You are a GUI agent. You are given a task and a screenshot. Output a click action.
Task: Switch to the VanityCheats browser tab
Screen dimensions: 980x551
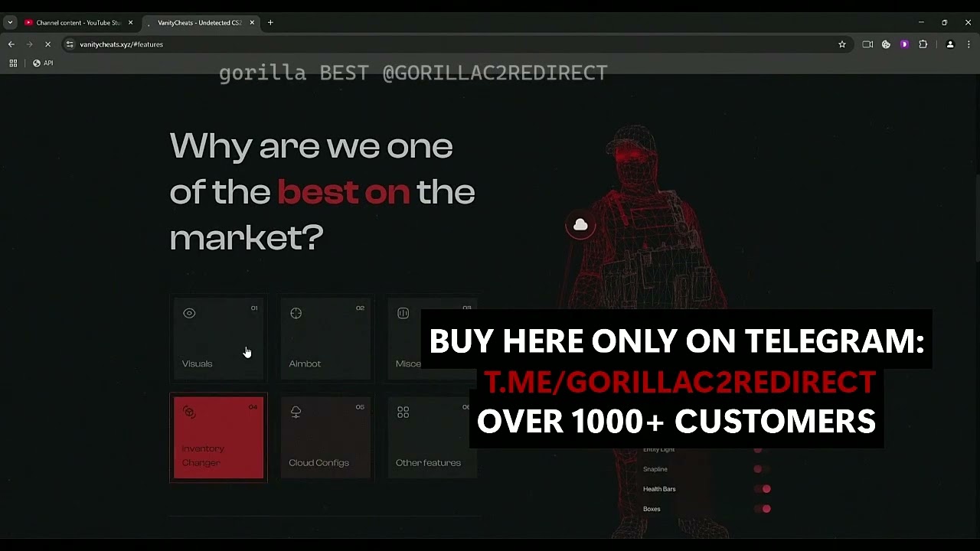click(199, 23)
